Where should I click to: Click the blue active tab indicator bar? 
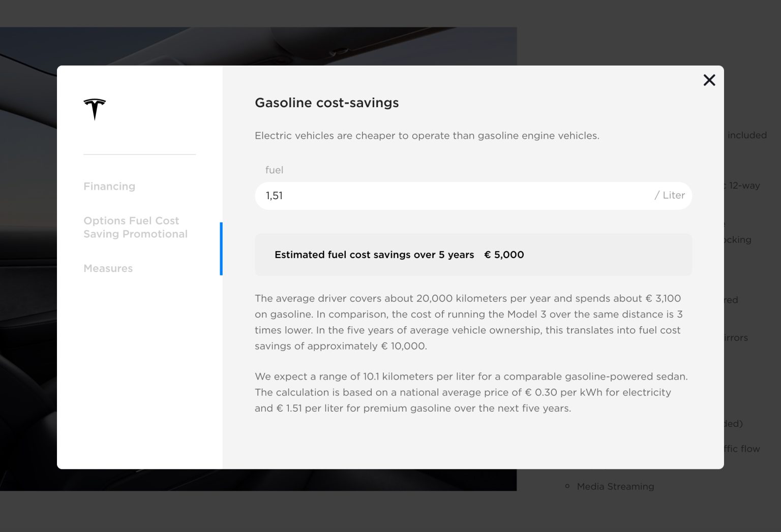pos(221,248)
